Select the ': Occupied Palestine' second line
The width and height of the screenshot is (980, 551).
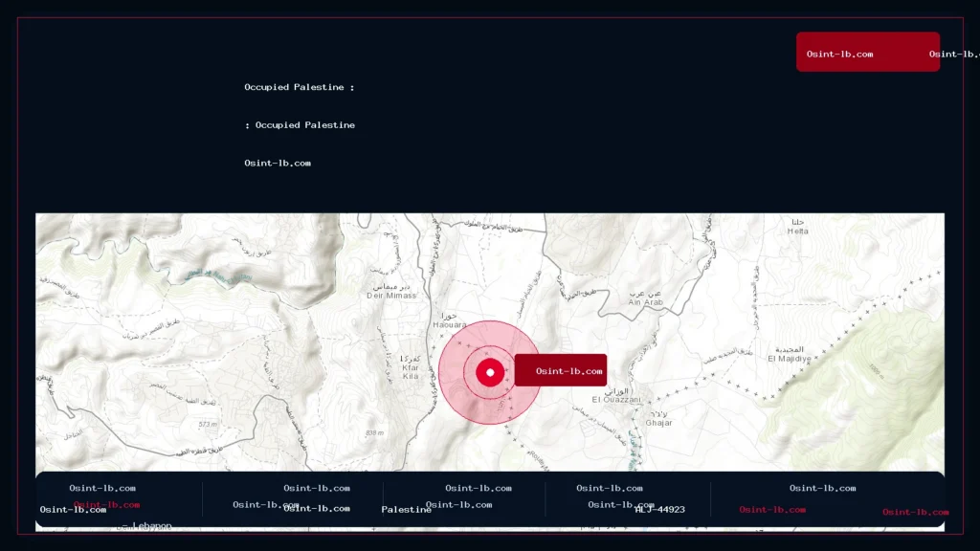[x=300, y=125]
